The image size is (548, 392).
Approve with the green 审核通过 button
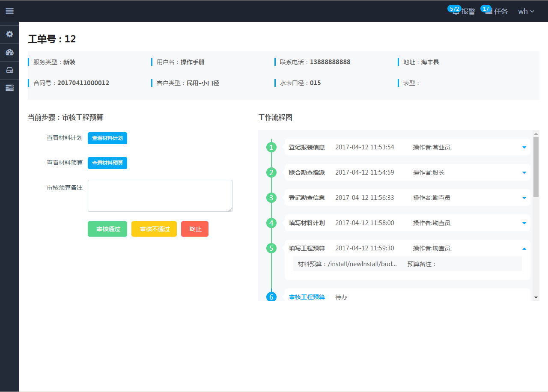tap(107, 229)
